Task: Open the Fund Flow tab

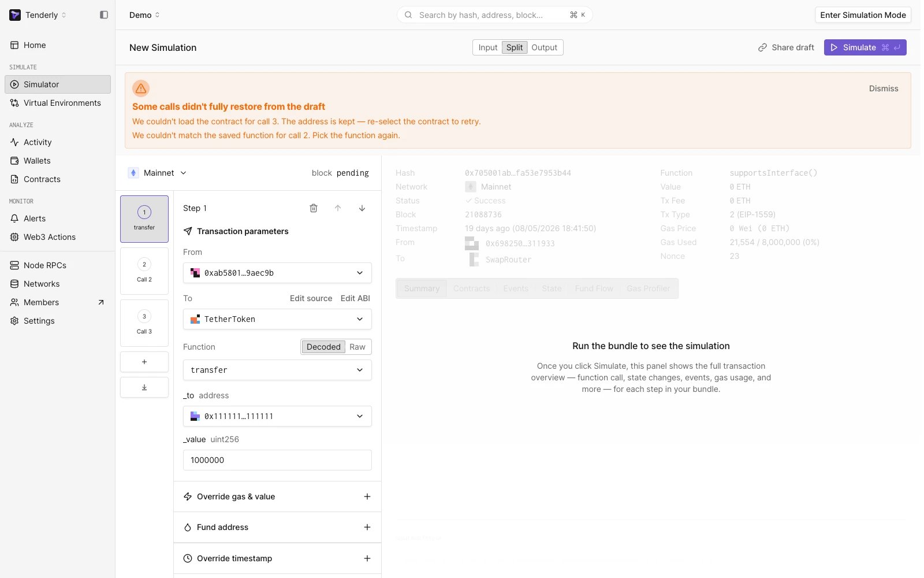Action: pos(594,288)
